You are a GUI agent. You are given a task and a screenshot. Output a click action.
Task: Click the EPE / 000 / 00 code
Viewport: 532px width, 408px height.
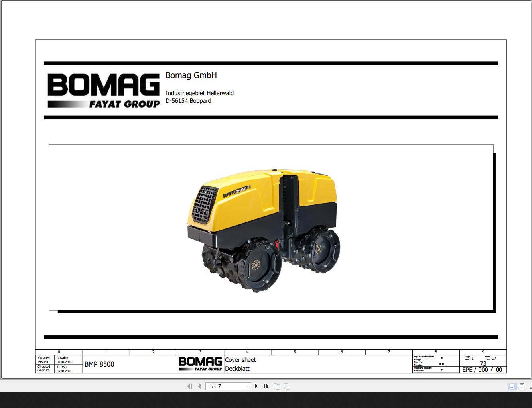pyautogui.click(x=482, y=370)
